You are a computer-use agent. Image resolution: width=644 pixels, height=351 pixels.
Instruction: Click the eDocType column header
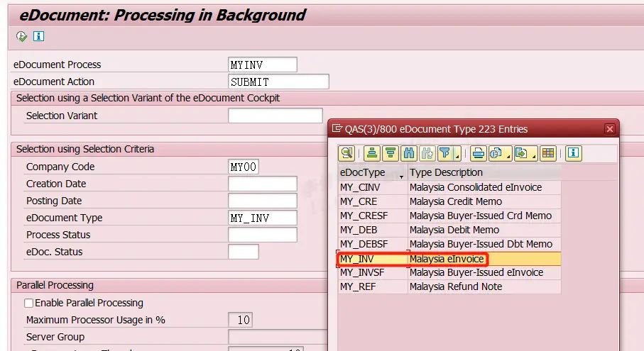(363, 172)
